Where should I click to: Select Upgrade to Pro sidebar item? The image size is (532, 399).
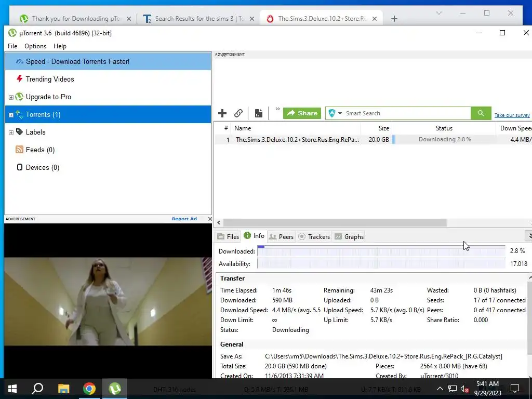[x=48, y=97]
